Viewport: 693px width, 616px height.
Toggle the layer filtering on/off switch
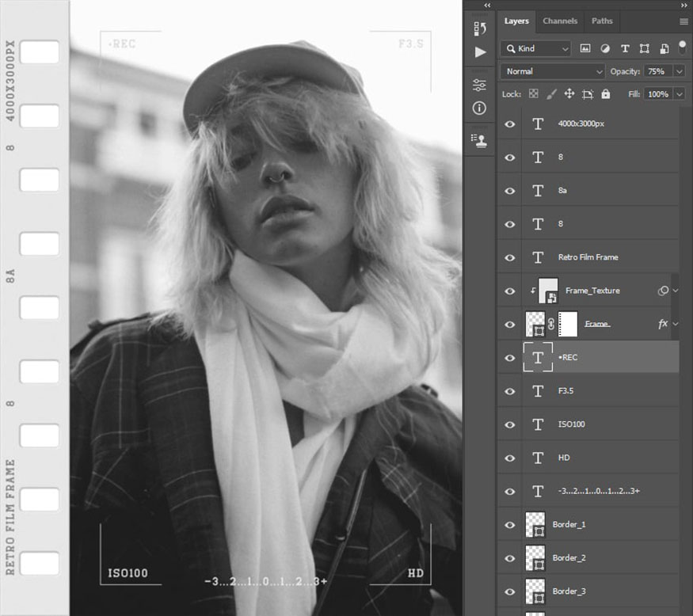(x=683, y=47)
